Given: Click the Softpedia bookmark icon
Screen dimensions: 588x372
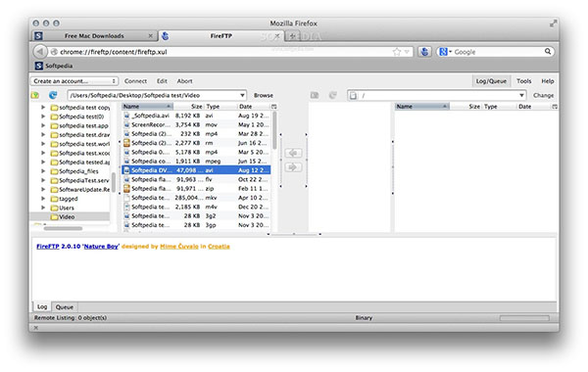Looking at the screenshot, I should 38,66.
